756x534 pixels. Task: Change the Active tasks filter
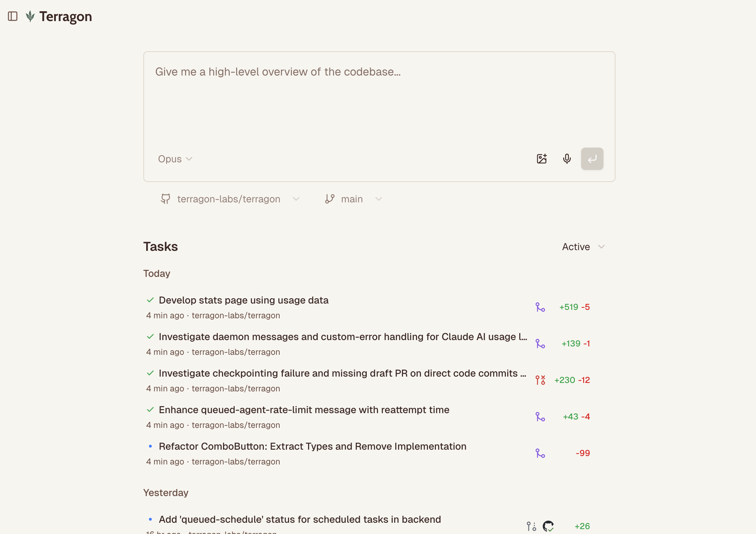[582, 247]
